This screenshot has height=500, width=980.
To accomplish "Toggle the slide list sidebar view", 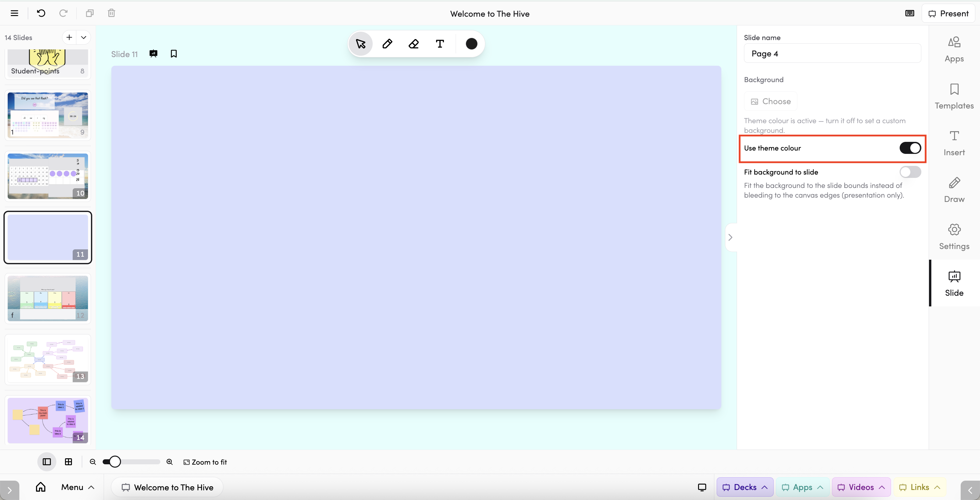I will tap(47, 462).
